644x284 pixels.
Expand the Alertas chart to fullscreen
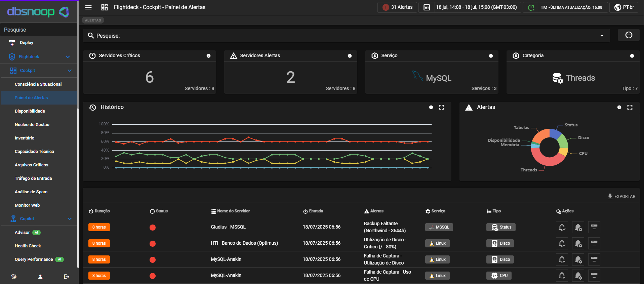coord(630,107)
